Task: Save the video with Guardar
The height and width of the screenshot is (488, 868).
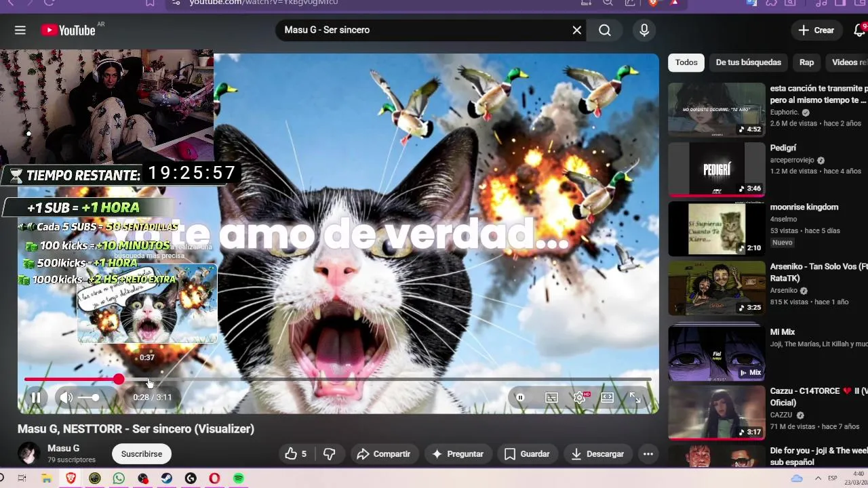Action: [x=527, y=454]
